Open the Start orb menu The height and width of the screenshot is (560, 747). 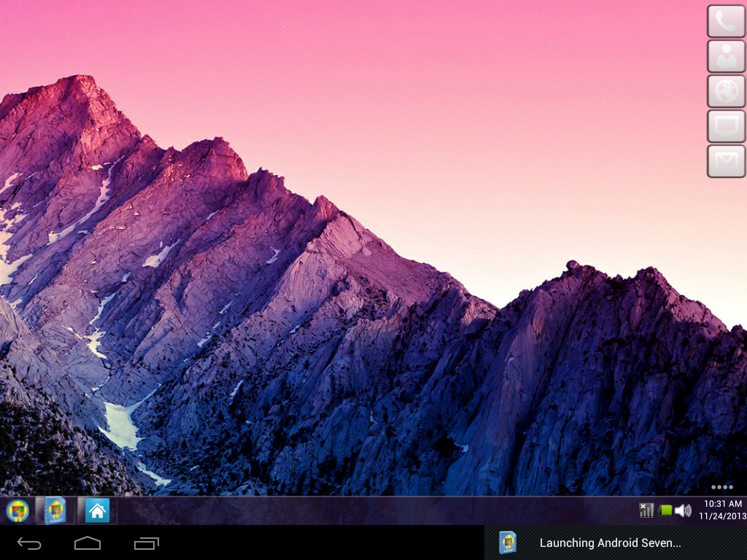click(18, 511)
